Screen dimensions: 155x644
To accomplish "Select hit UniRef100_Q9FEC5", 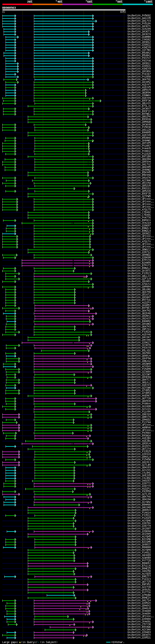I will (x=139, y=90).
